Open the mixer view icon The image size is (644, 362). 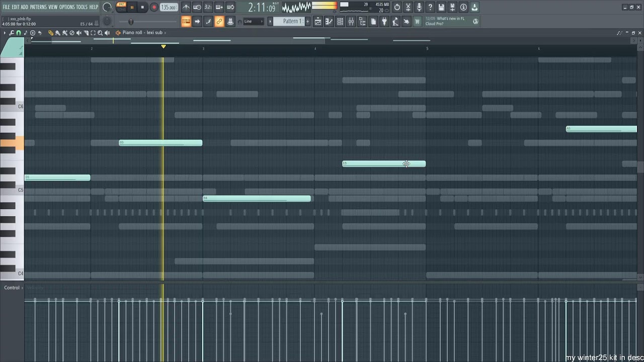(x=351, y=21)
